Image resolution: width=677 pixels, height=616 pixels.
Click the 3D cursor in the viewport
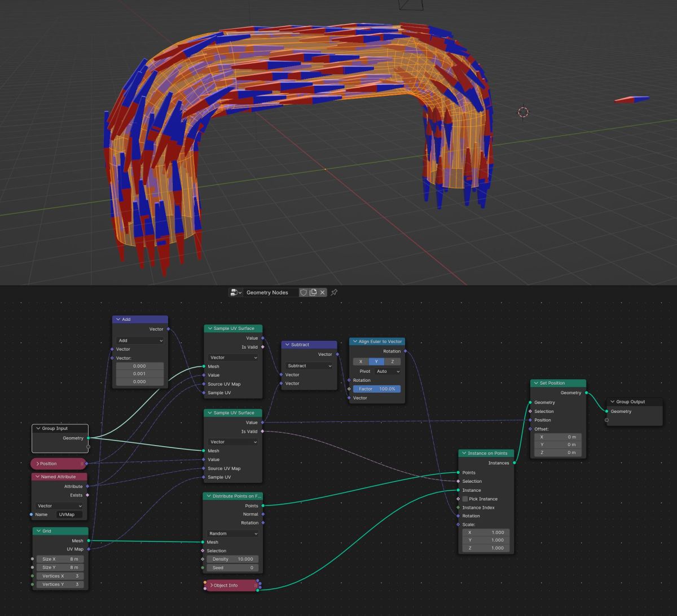coord(523,112)
